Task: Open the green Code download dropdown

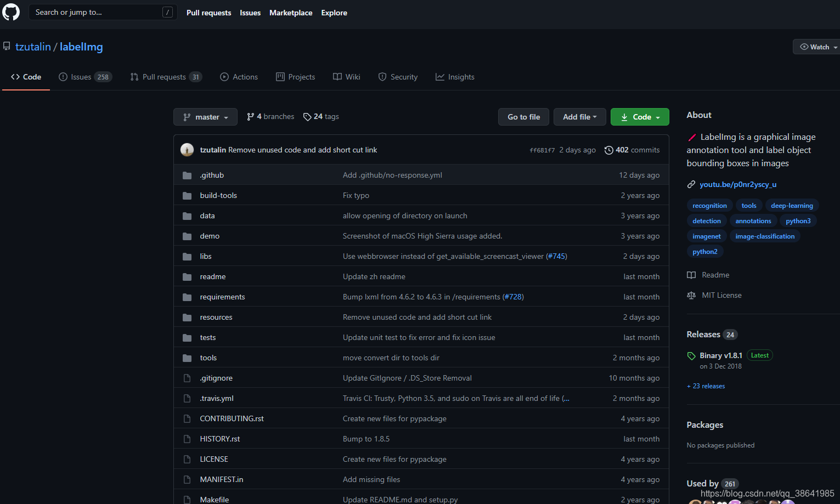Action: (x=640, y=117)
